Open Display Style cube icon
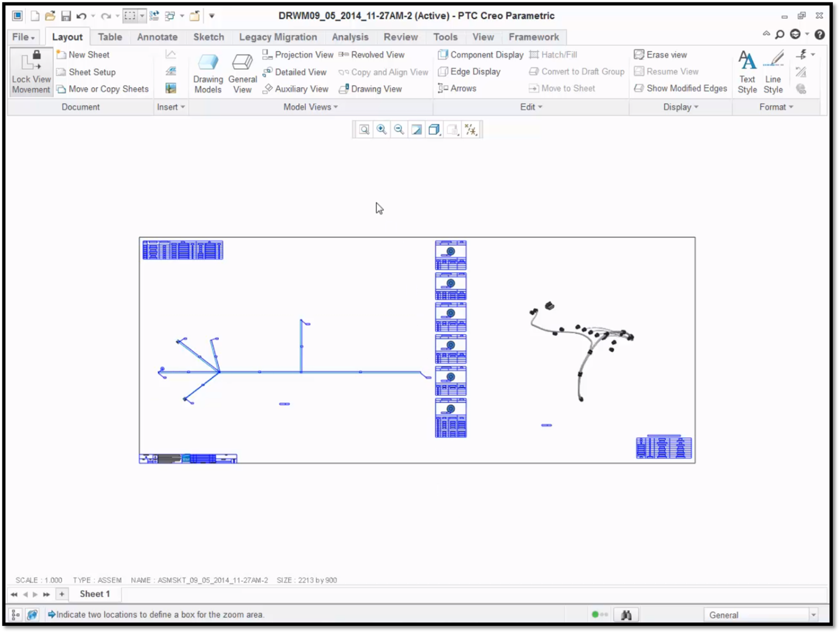This screenshot has width=840, height=633. [434, 130]
